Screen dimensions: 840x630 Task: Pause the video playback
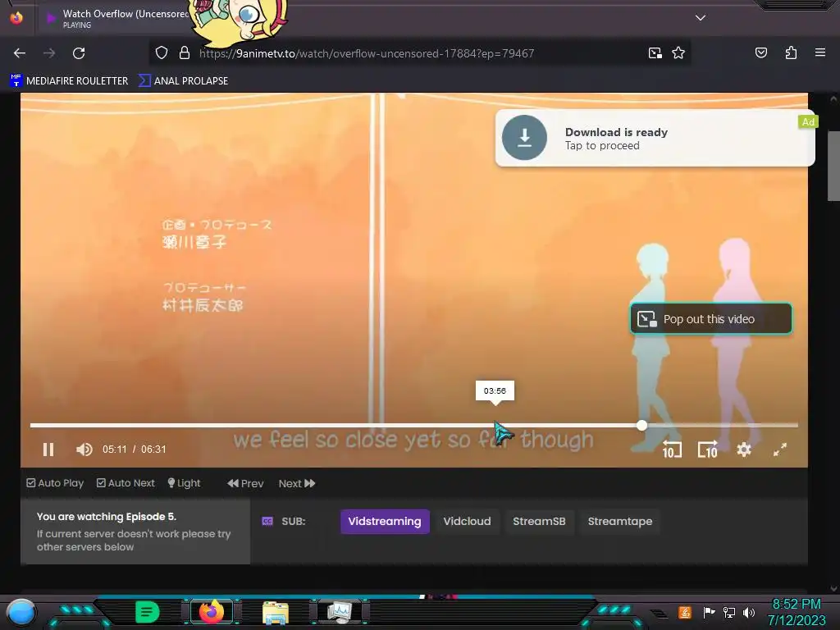tap(48, 449)
